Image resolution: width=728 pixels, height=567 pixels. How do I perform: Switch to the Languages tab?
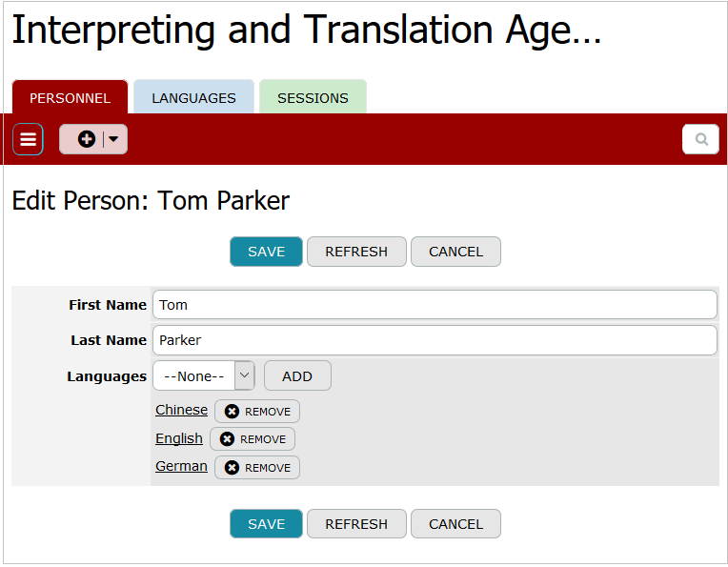pyautogui.click(x=193, y=98)
